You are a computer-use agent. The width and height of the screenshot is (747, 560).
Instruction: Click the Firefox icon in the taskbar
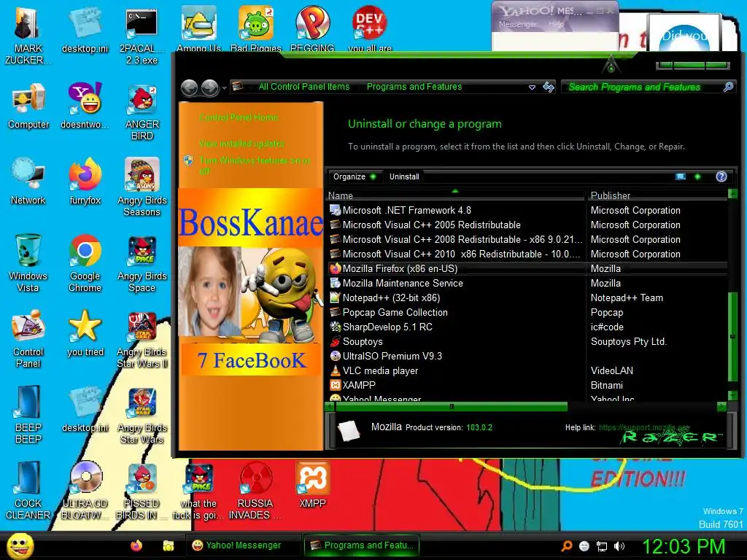pos(136,545)
